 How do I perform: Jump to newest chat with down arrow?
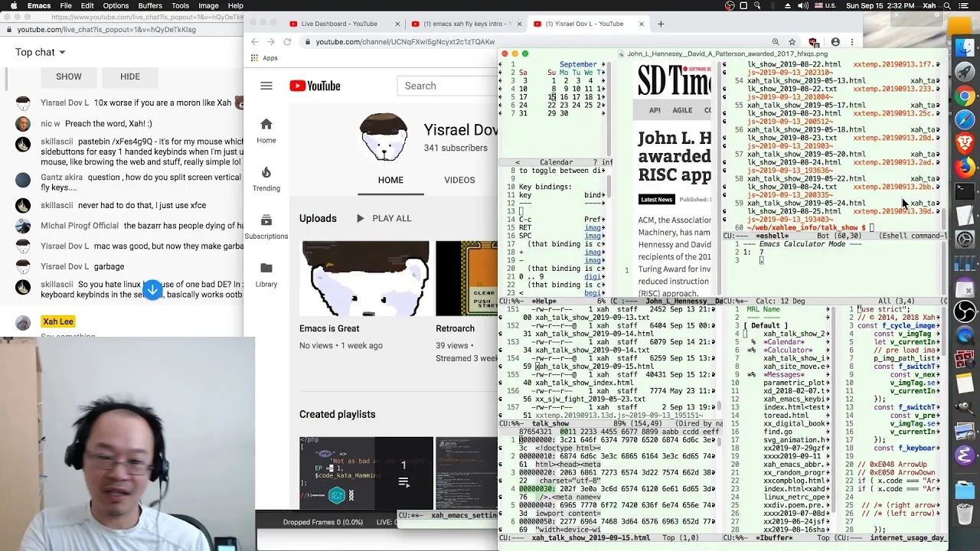152,289
